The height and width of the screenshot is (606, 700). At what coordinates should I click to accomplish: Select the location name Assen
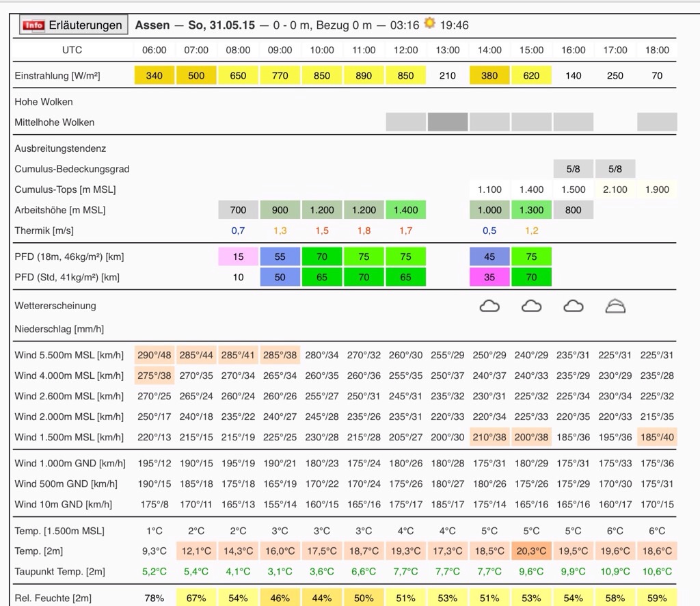tap(152, 25)
